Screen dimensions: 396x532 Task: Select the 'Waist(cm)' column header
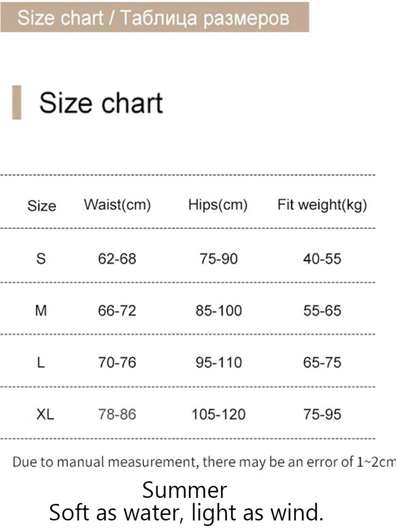[x=117, y=205]
